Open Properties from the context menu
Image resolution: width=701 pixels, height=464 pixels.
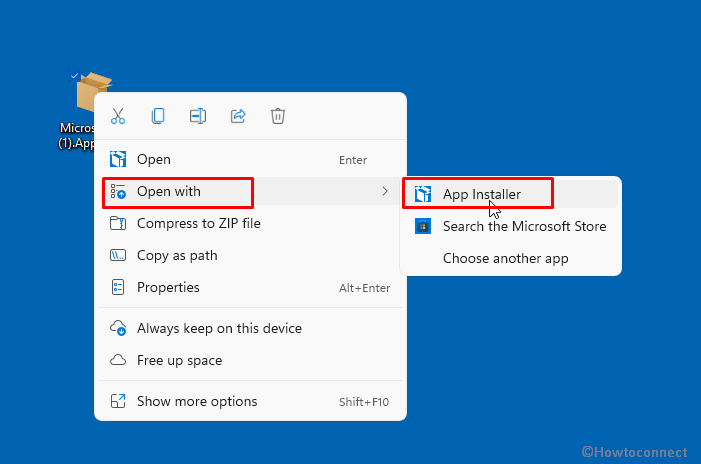pos(250,287)
